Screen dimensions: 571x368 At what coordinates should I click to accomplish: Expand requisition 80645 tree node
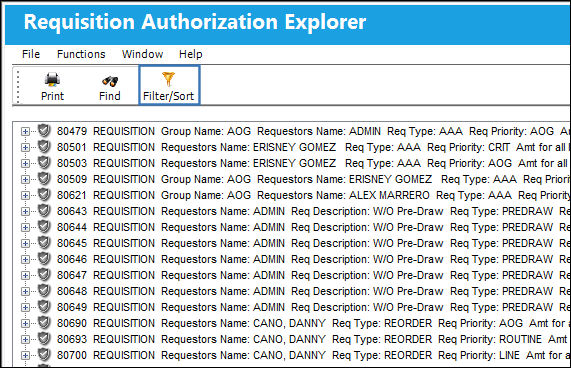25,244
